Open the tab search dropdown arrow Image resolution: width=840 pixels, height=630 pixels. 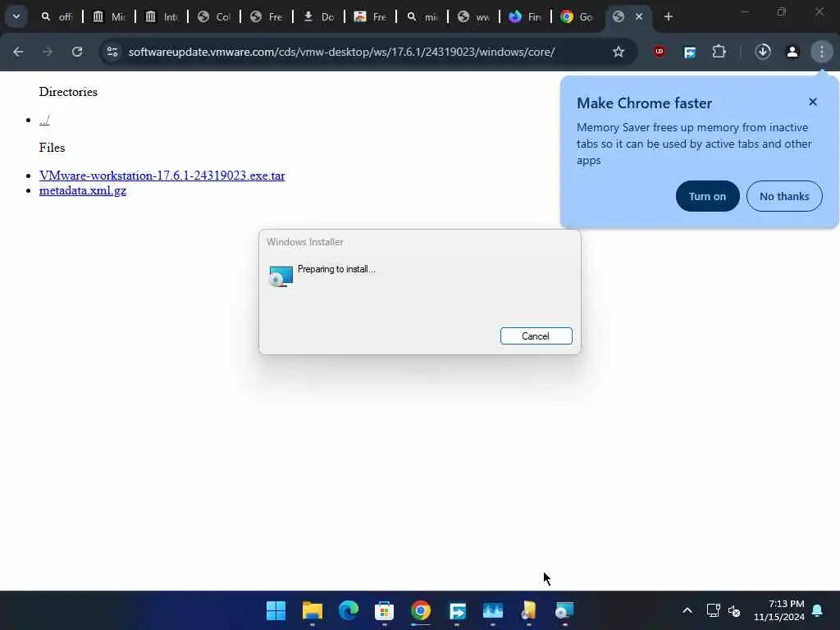tap(16, 16)
